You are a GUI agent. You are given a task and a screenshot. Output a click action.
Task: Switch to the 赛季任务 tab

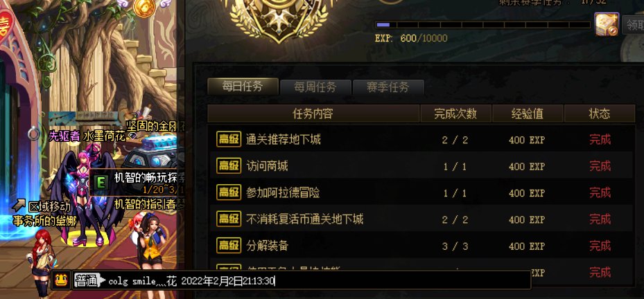click(x=388, y=87)
